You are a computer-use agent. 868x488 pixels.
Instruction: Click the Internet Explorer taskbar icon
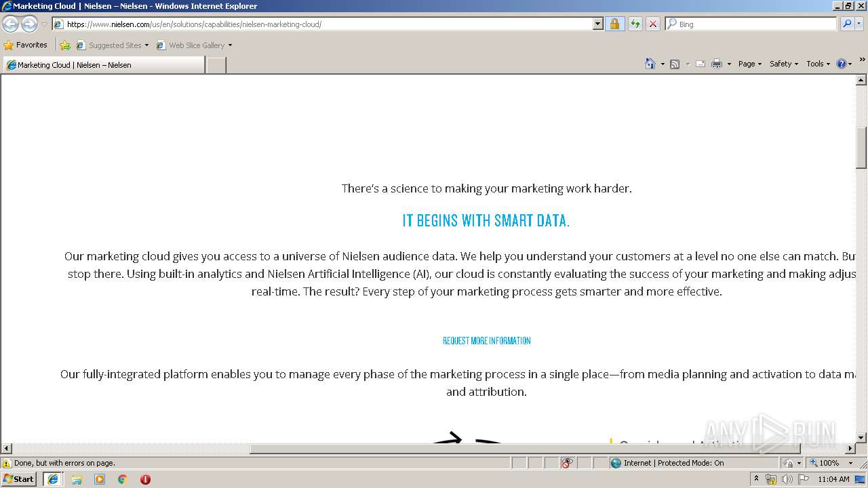[53, 479]
